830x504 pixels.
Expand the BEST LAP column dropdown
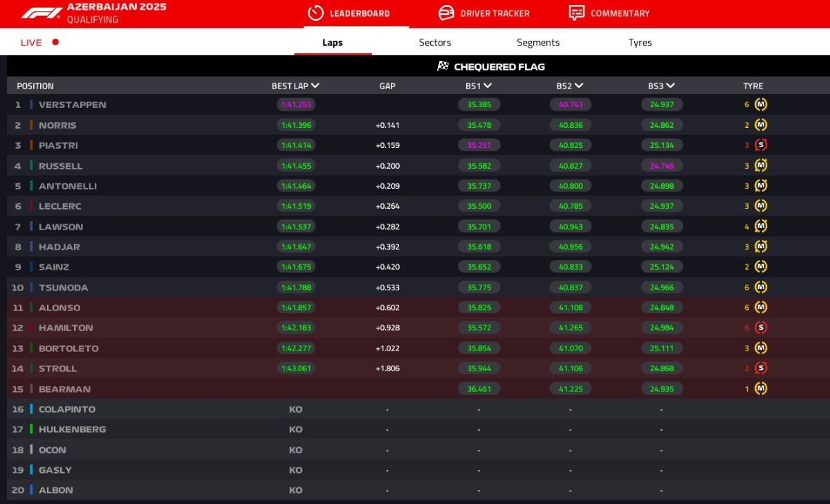click(315, 86)
